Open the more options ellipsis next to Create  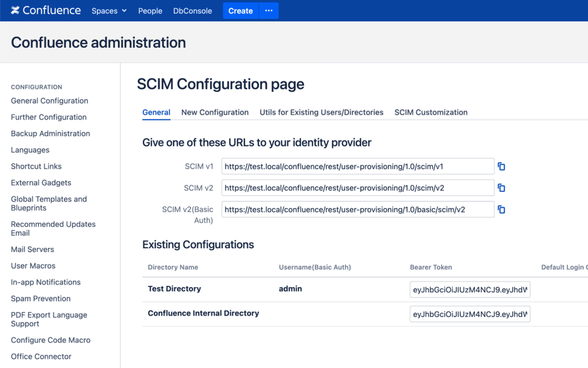tap(268, 10)
